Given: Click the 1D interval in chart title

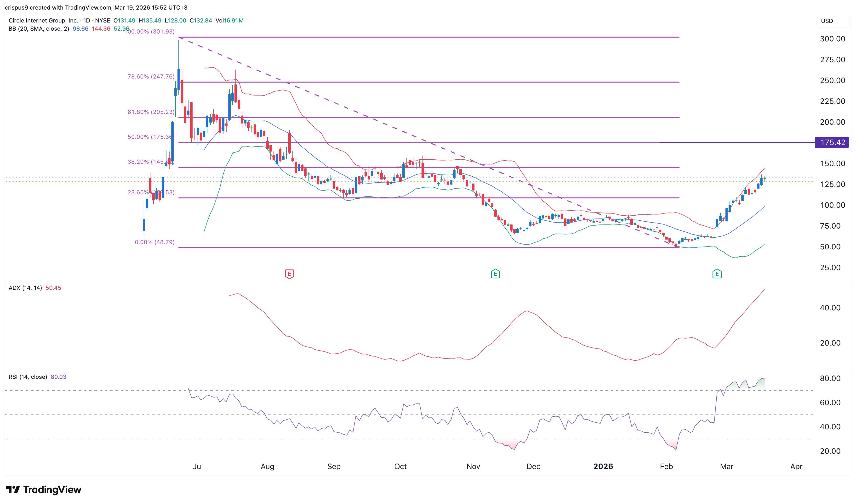Looking at the screenshot, I should 87,20.
